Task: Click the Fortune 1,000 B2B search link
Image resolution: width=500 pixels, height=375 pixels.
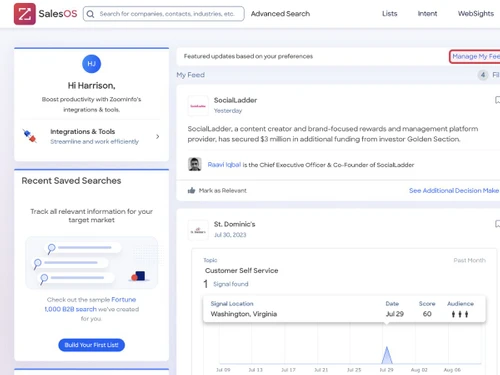Action: 90,304
